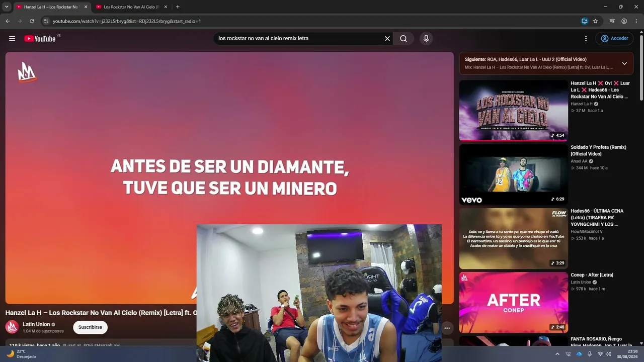Open Conep - After [Letra] title

pyautogui.click(x=592, y=275)
